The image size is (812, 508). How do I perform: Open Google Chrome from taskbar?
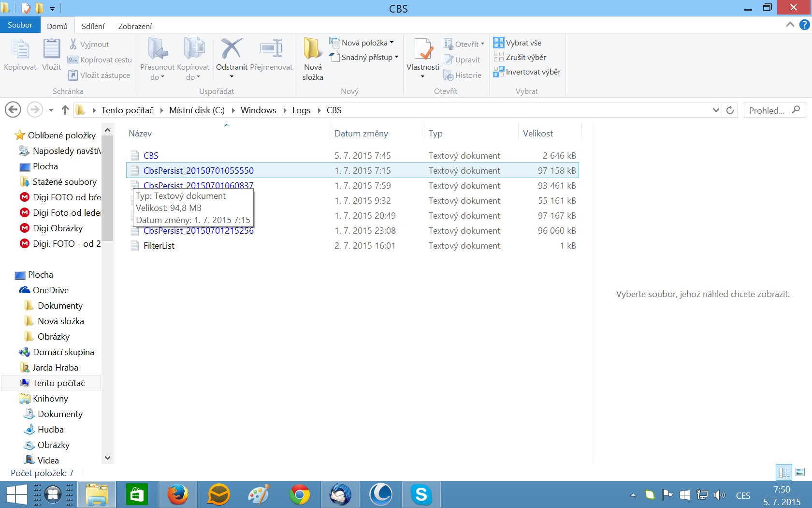(x=299, y=494)
